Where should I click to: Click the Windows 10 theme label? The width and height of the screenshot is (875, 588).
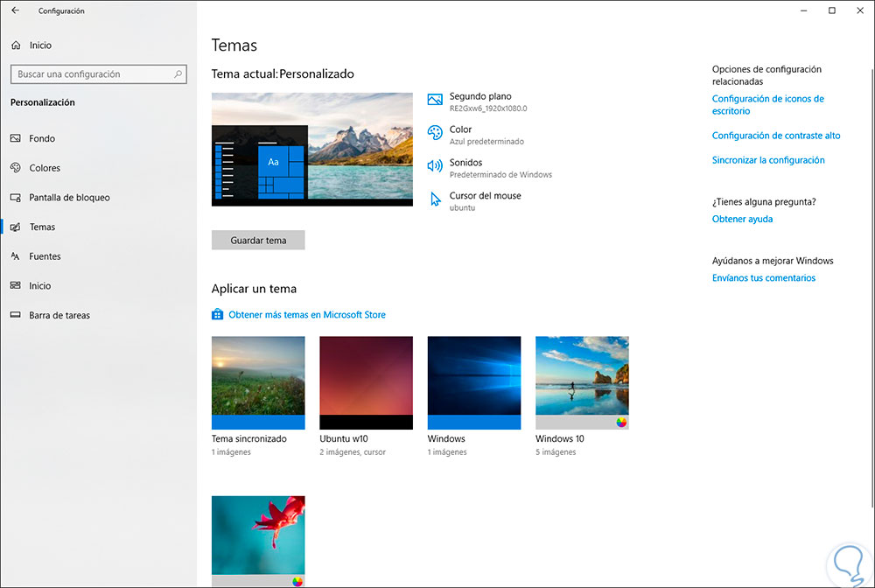(560, 438)
